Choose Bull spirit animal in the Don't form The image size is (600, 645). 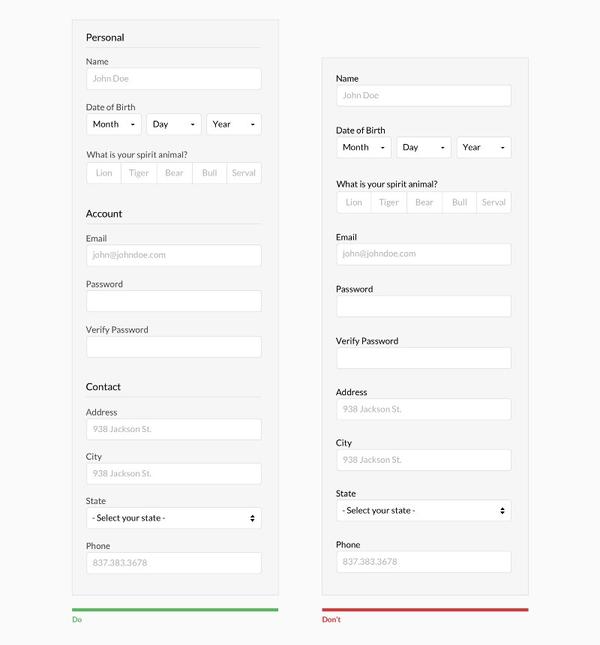click(459, 203)
